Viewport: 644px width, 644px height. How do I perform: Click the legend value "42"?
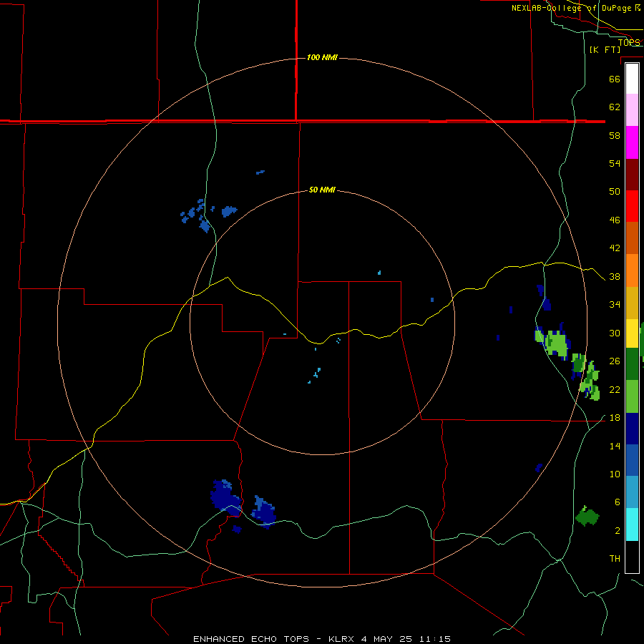(x=615, y=248)
